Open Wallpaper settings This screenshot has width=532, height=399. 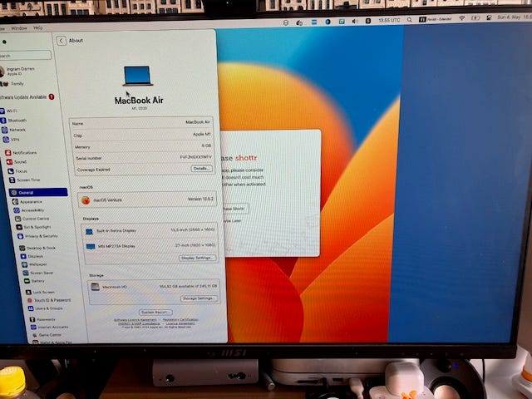coord(34,264)
